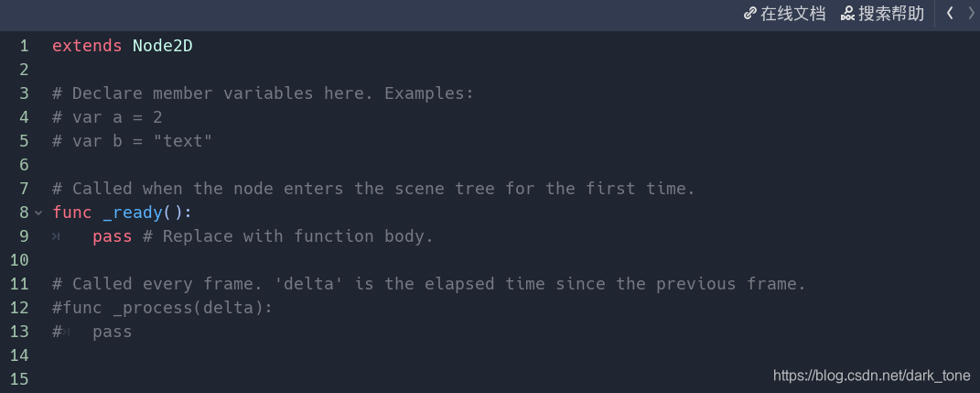This screenshot has height=393, width=980.
Task: Click the blog.csdn.net/dark_tone watermark URL
Action: tap(872, 377)
